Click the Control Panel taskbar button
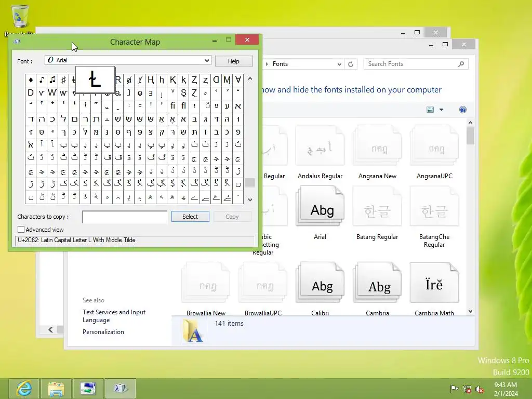The width and height of the screenshot is (532, 399). 87,389
